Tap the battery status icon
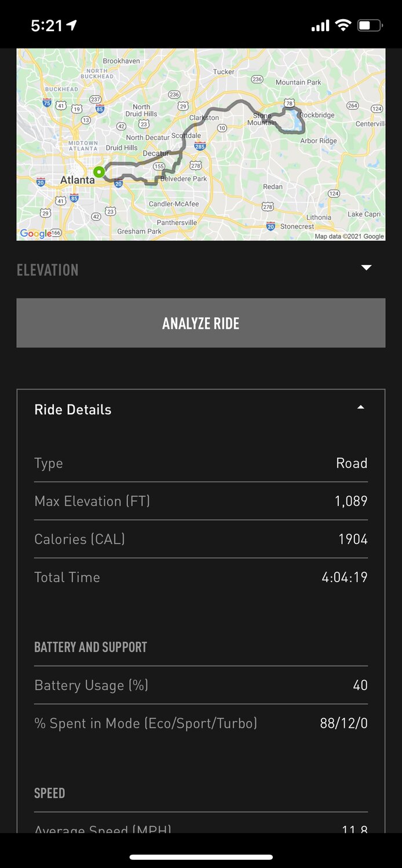Screen dimensions: 402x868 (x=370, y=25)
